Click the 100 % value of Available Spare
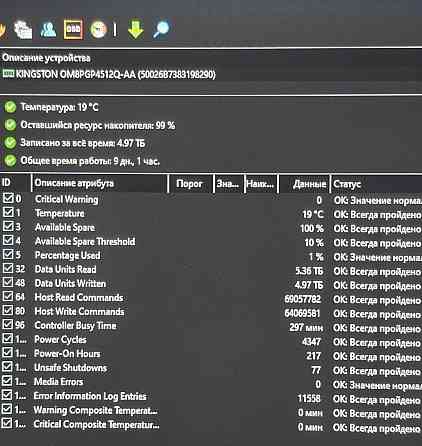422x446 pixels. pos(312,229)
